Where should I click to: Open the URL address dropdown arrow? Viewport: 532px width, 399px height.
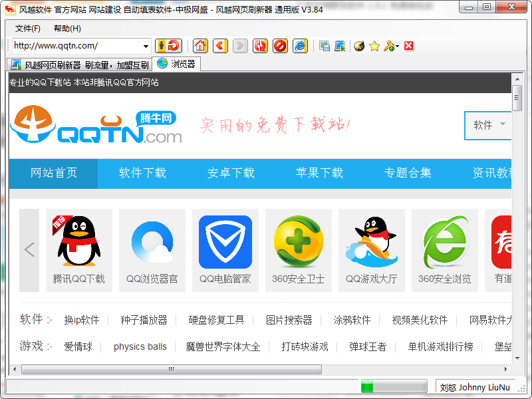[146, 47]
